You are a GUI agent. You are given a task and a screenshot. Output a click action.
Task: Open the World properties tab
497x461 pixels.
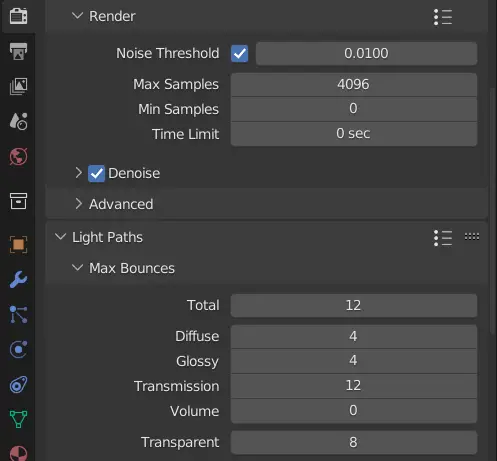(18, 156)
